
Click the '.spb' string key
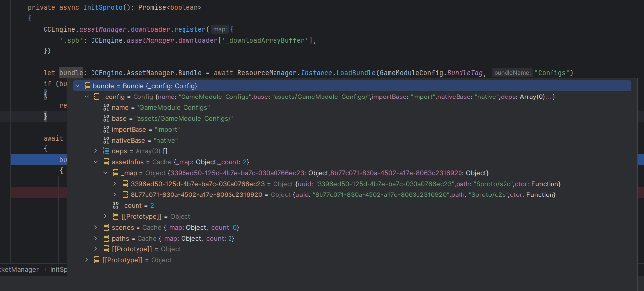coord(71,41)
